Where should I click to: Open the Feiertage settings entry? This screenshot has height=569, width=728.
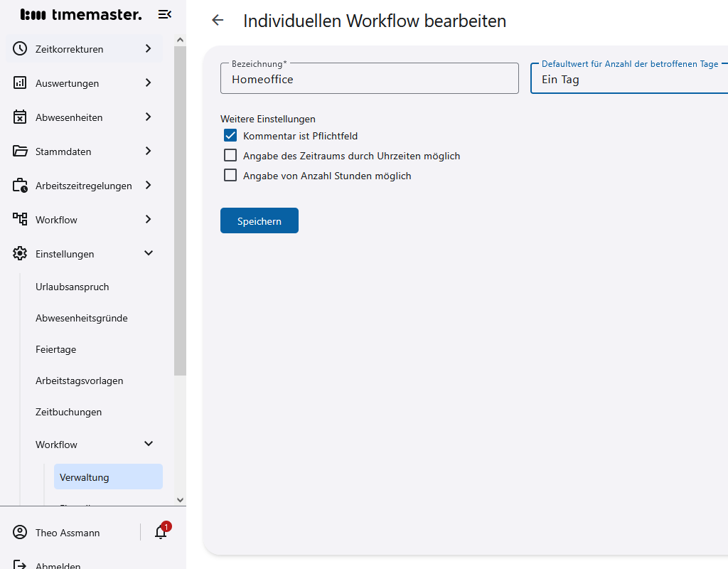(x=55, y=349)
